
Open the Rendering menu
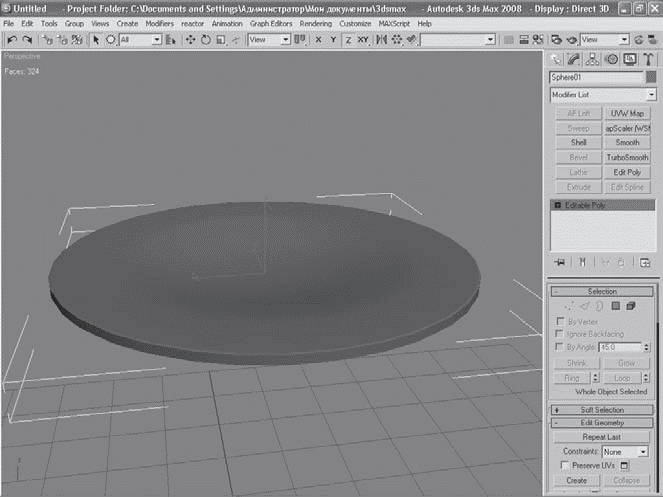[316, 22]
